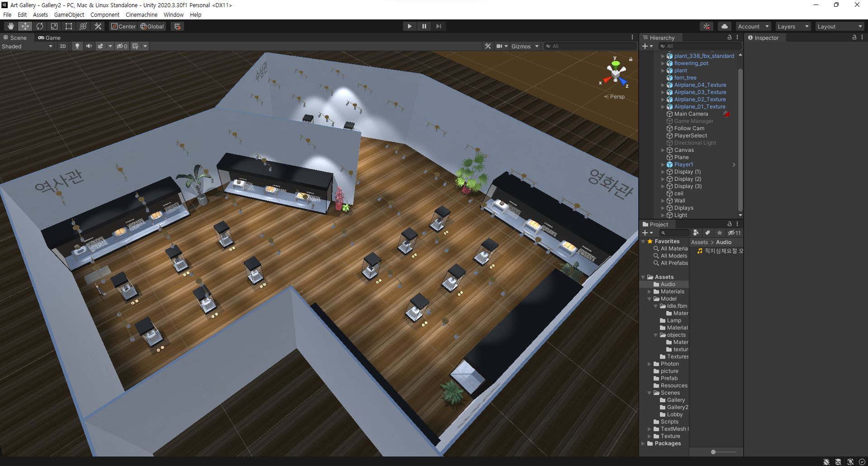Image resolution: width=868 pixels, height=466 pixels.
Task: Expand the Canvas object
Action: 663,150
